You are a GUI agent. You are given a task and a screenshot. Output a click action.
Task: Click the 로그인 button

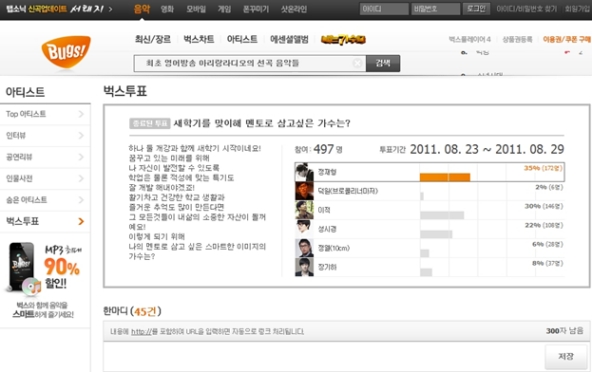pos(476,9)
